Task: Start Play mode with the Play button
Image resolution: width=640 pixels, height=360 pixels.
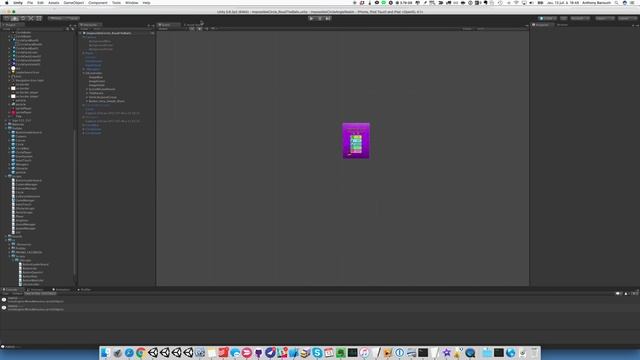Action: point(311,18)
